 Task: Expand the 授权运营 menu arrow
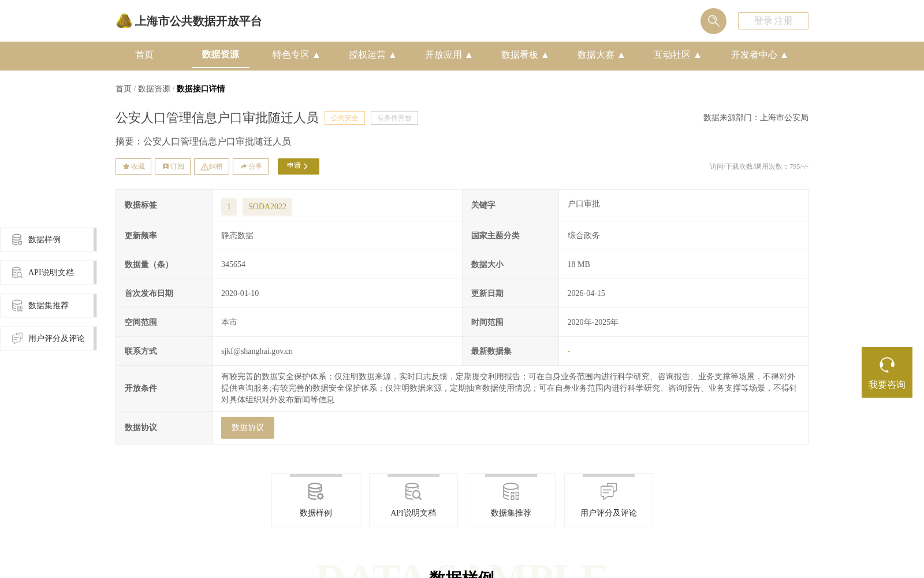tap(393, 55)
